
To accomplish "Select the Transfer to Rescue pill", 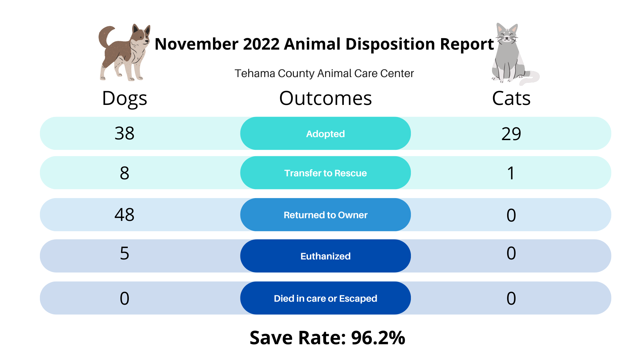I will click(x=325, y=173).
